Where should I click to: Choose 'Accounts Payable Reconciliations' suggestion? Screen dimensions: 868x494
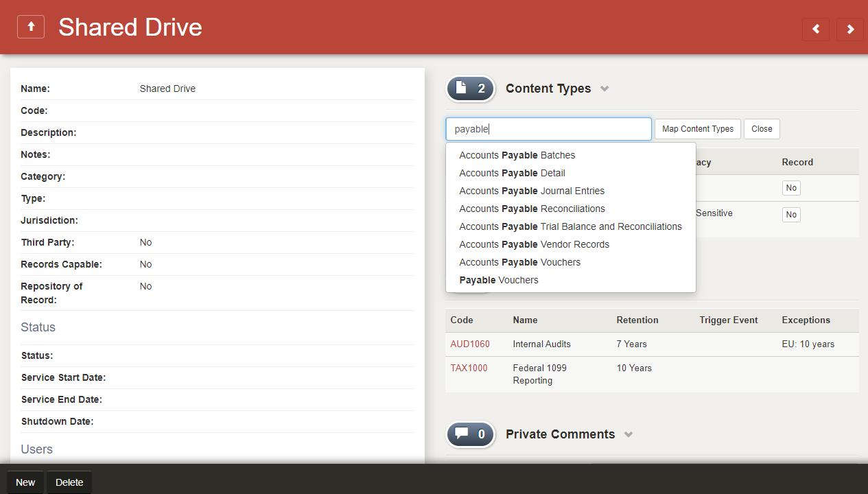point(532,209)
